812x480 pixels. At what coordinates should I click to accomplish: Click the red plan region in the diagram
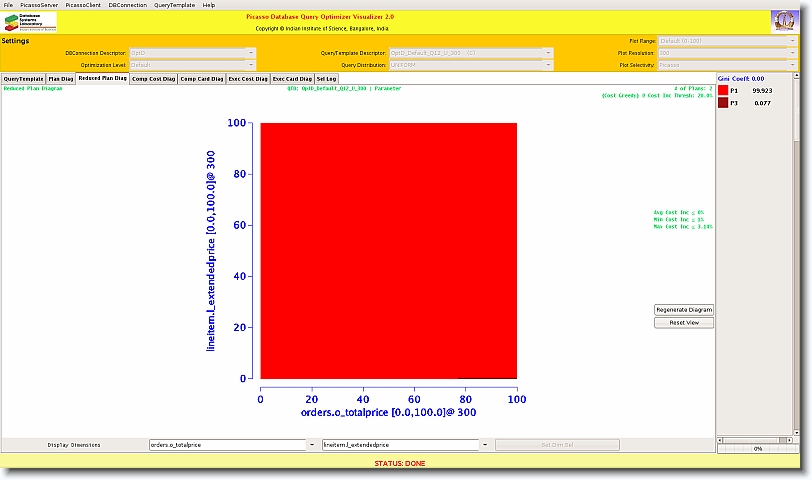(388, 250)
